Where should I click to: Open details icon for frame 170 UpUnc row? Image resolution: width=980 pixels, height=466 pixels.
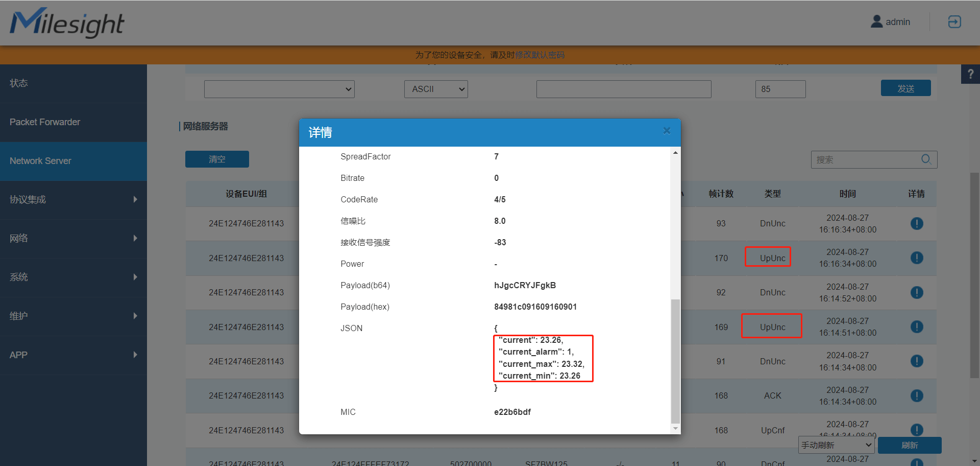click(x=916, y=258)
